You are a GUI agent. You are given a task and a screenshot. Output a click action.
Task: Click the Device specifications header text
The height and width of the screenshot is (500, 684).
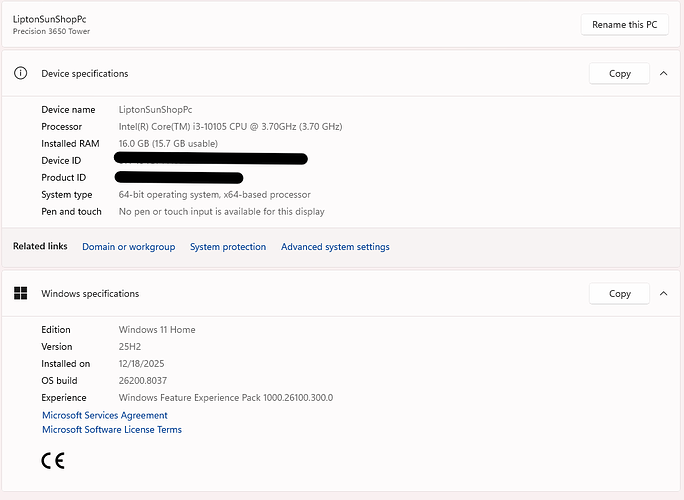click(x=85, y=73)
